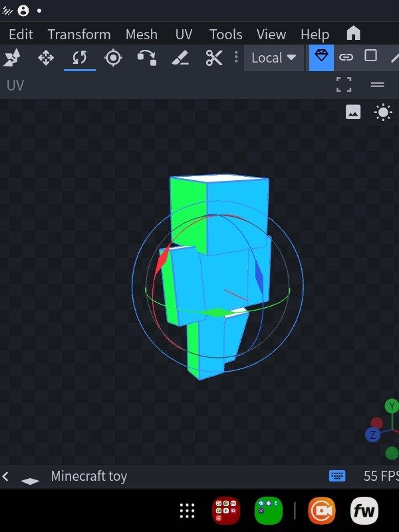Open the Transform menu
Viewport: 399px width, 532px height.
point(79,35)
